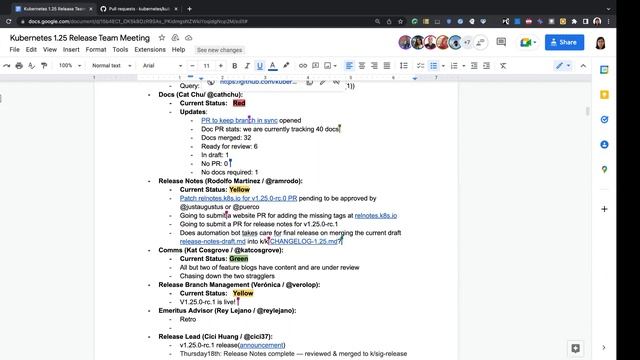Open bulleted list style dropdown arrow
The width and height of the screenshot is (640, 360).
(443, 66)
